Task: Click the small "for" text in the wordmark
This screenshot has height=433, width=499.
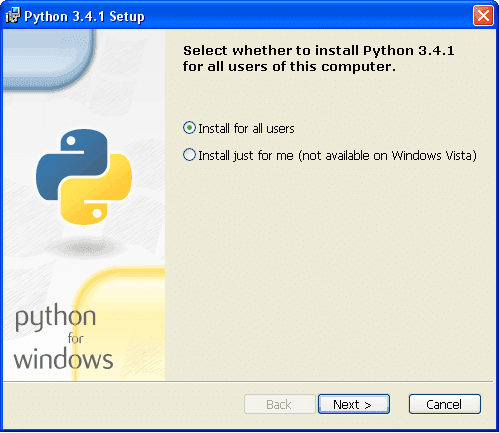Action: [76, 338]
